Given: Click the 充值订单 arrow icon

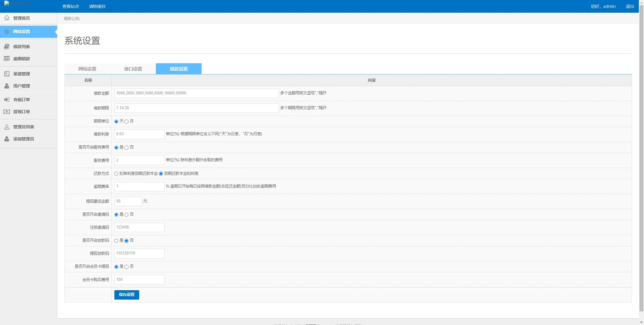Looking at the screenshot, I should [7, 100].
